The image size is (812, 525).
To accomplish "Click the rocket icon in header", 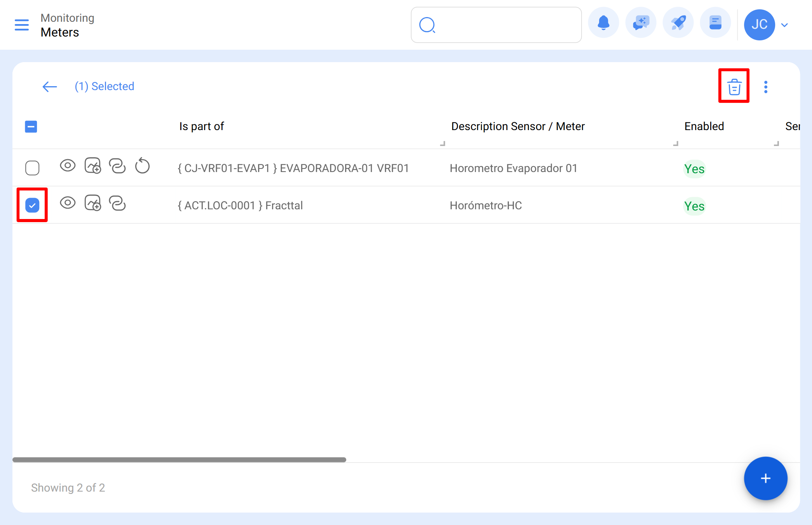I will point(678,23).
